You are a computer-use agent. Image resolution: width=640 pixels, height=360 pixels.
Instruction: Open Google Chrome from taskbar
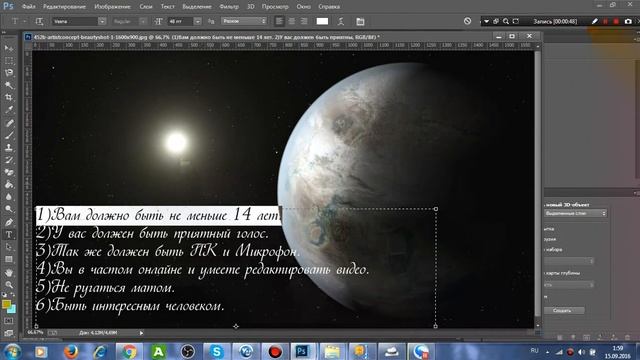[x=129, y=351]
